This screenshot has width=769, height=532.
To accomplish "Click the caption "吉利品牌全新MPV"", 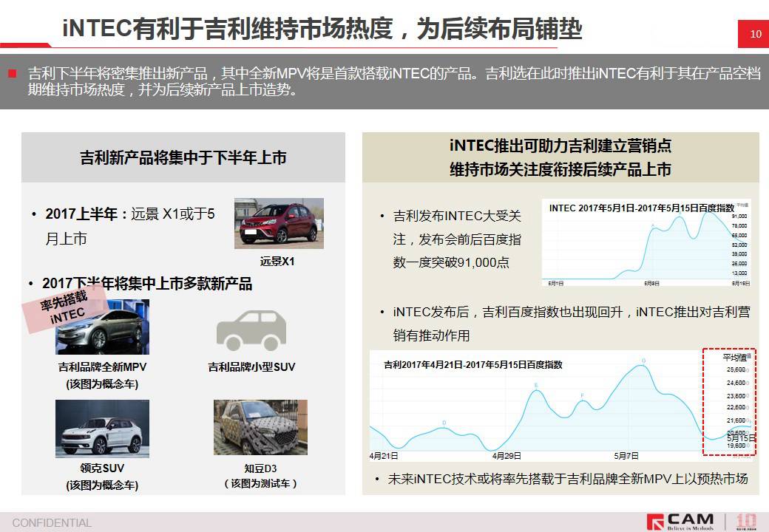I will (103, 367).
